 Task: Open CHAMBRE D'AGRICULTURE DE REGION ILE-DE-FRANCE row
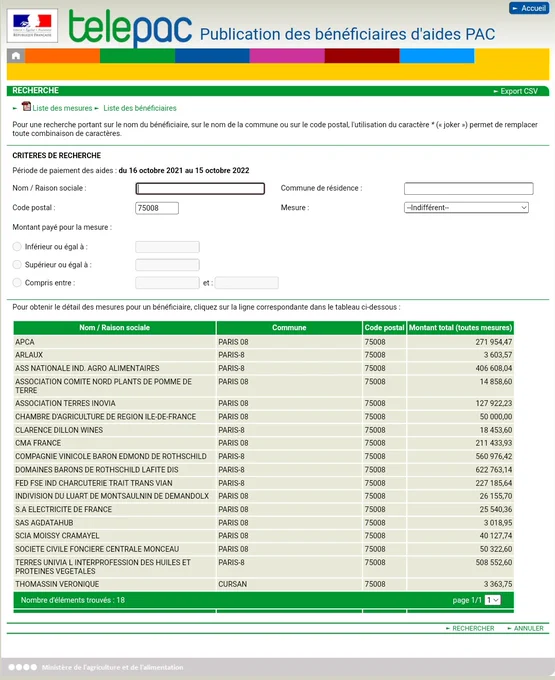click(x=264, y=417)
